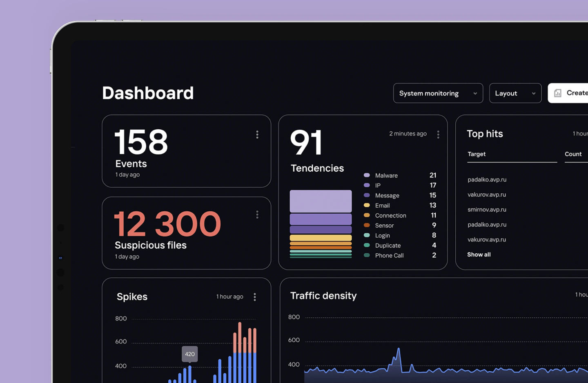Click the Login legend teal dot
588x383 pixels.
click(367, 235)
